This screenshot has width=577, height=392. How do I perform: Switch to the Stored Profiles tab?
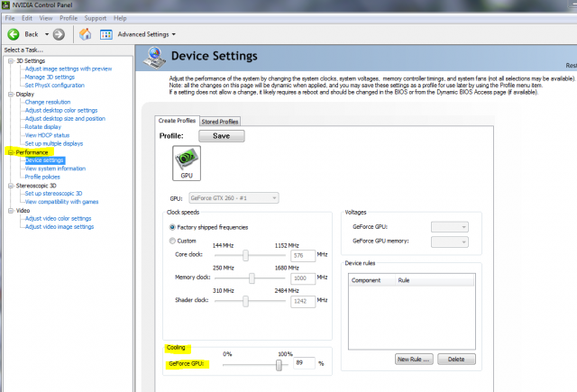tap(220, 122)
